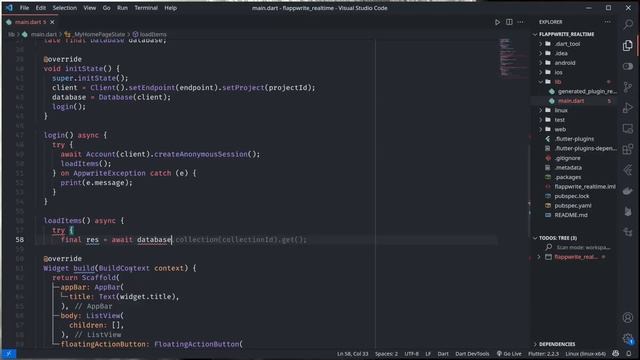
Task: Click the feedback icon in status bar
Action: pyautogui.click(x=616, y=353)
